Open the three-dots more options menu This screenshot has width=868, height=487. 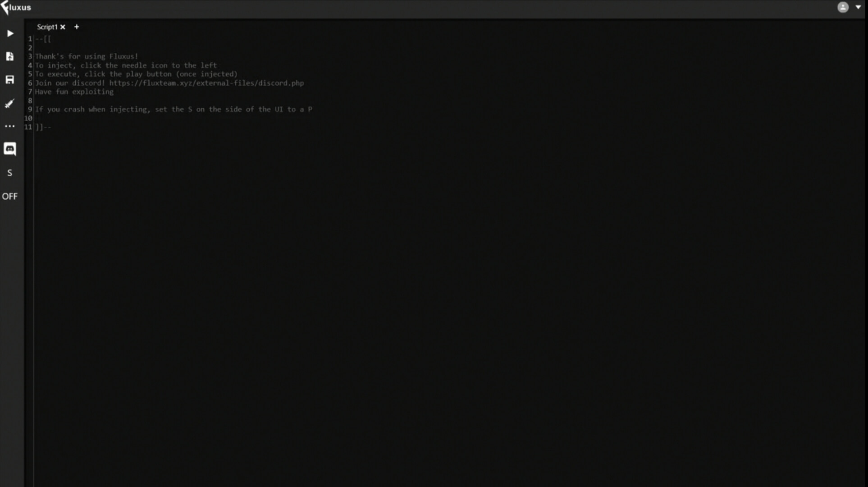click(9, 126)
